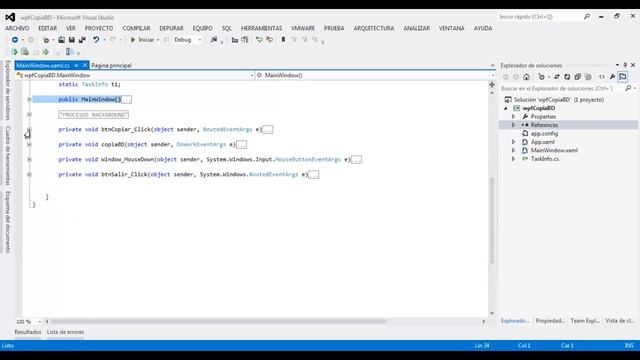The width and height of the screenshot is (640, 360).
Task: Click the Quick Launch search box
Action: click(x=540, y=17)
